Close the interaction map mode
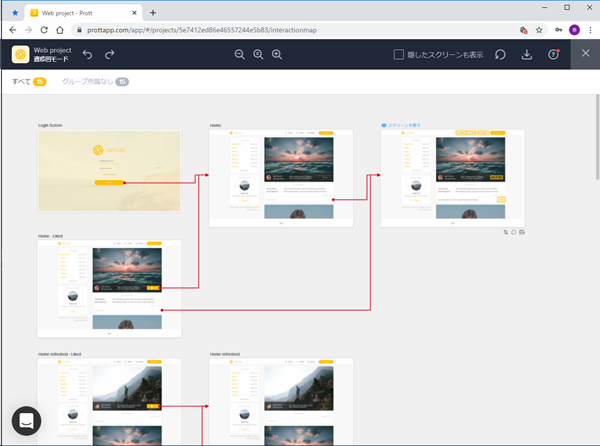Viewport: 600px width, 446px height. [x=585, y=54]
